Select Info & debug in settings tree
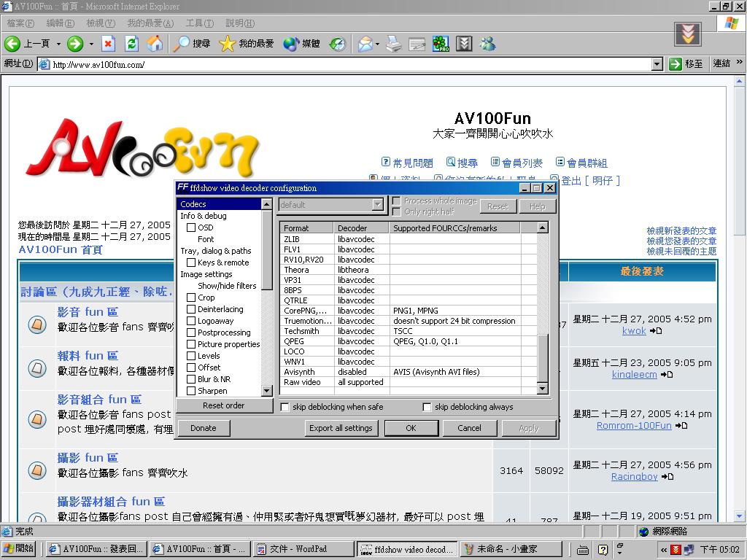The height and width of the screenshot is (560, 747). [x=204, y=216]
